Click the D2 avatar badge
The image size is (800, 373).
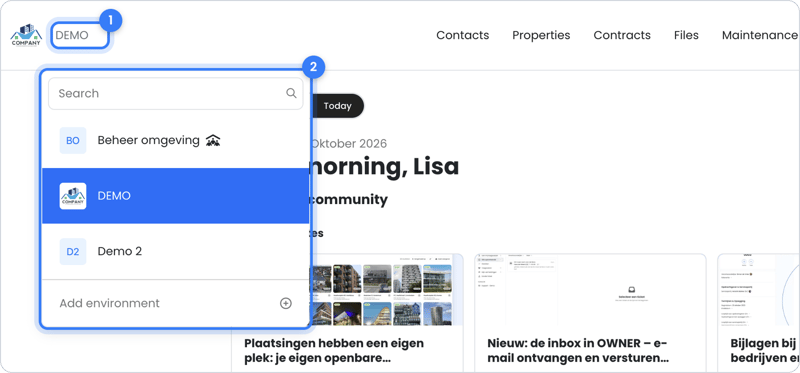click(73, 252)
